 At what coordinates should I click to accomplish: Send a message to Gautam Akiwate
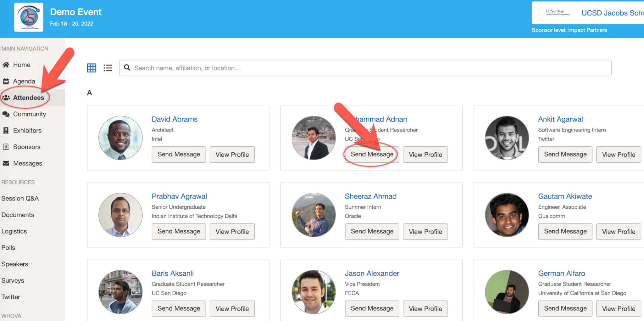pyautogui.click(x=565, y=231)
